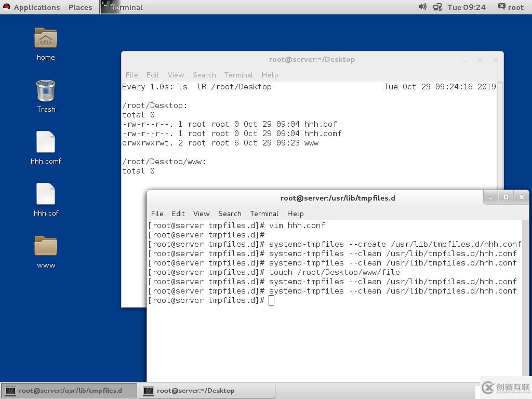Open Terminal menu in tmpfiles.d terminal
Screen dimensions: 532x399
coord(264,214)
